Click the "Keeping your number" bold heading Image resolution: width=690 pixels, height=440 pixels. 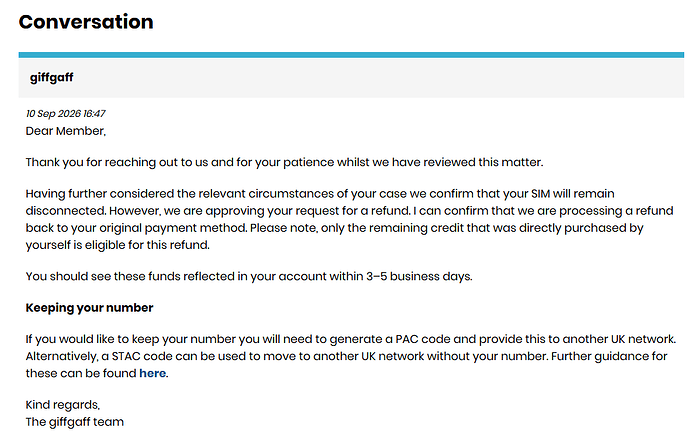(x=89, y=308)
